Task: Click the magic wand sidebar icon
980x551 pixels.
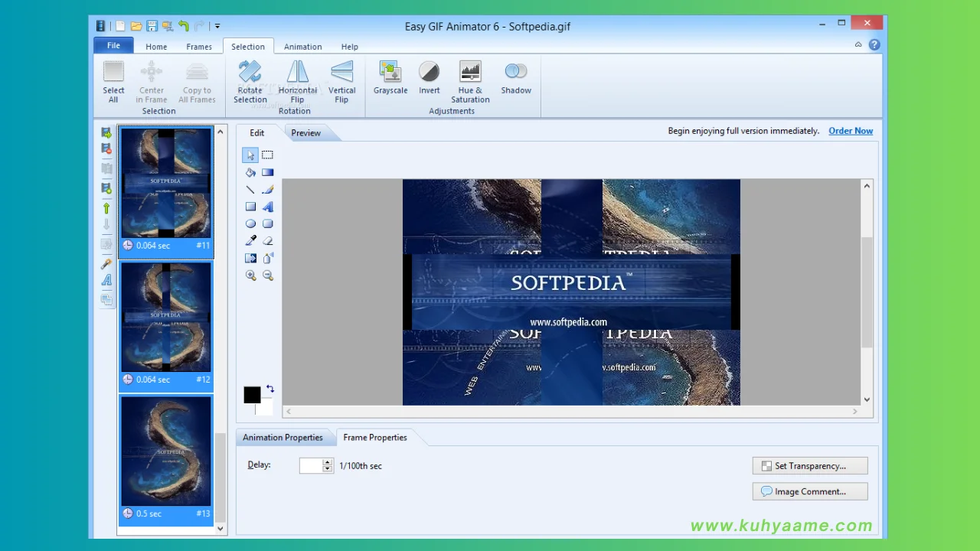Action: (106, 263)
